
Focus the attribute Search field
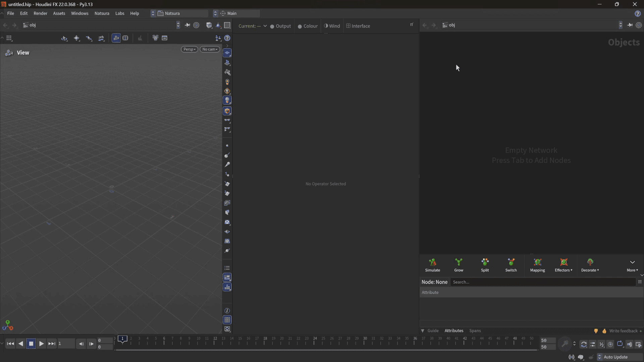pyautogui.click(x=543, y=282)
